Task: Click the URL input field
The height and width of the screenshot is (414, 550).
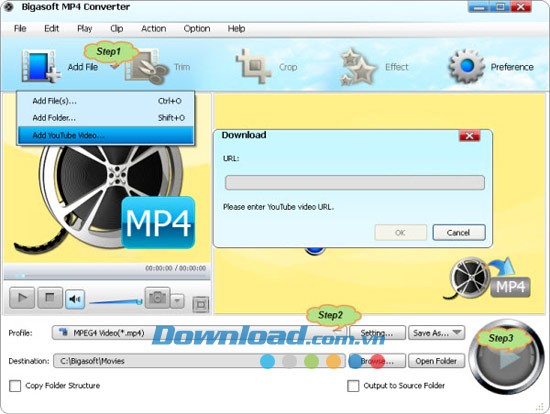Action: [x=355, y=183]
